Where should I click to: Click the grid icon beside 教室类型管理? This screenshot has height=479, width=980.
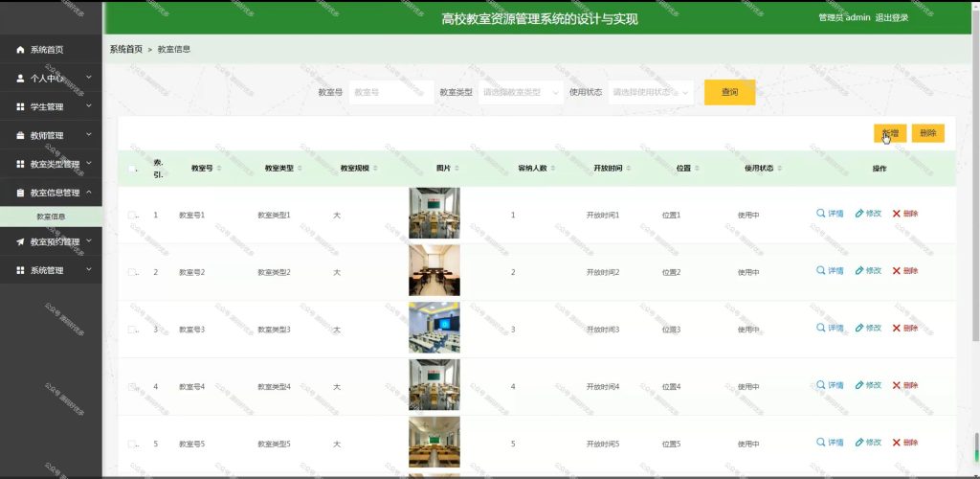tap(21, 165)
